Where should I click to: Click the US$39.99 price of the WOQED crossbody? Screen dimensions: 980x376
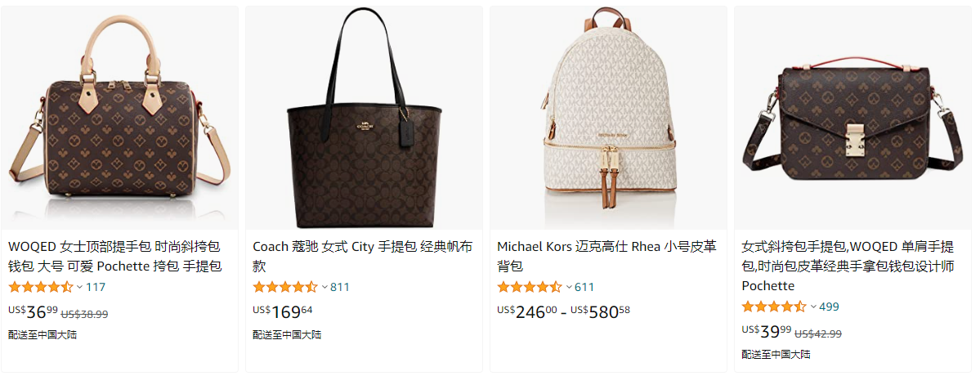766,332
